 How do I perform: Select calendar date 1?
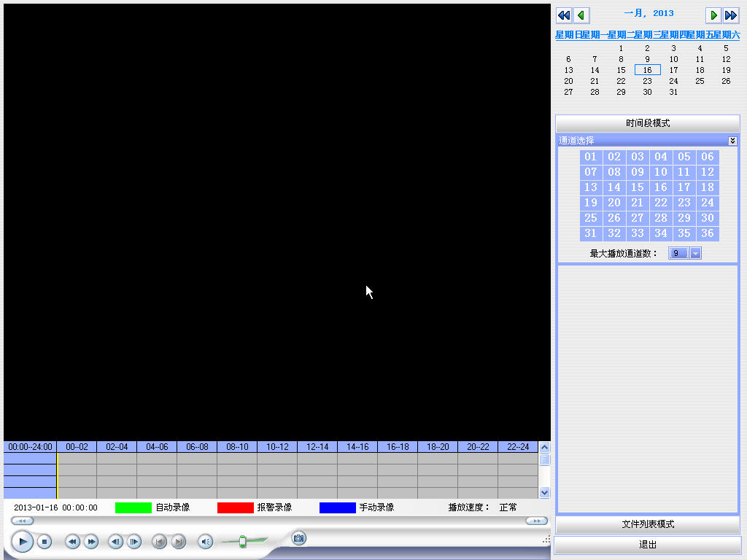point(621,48)
